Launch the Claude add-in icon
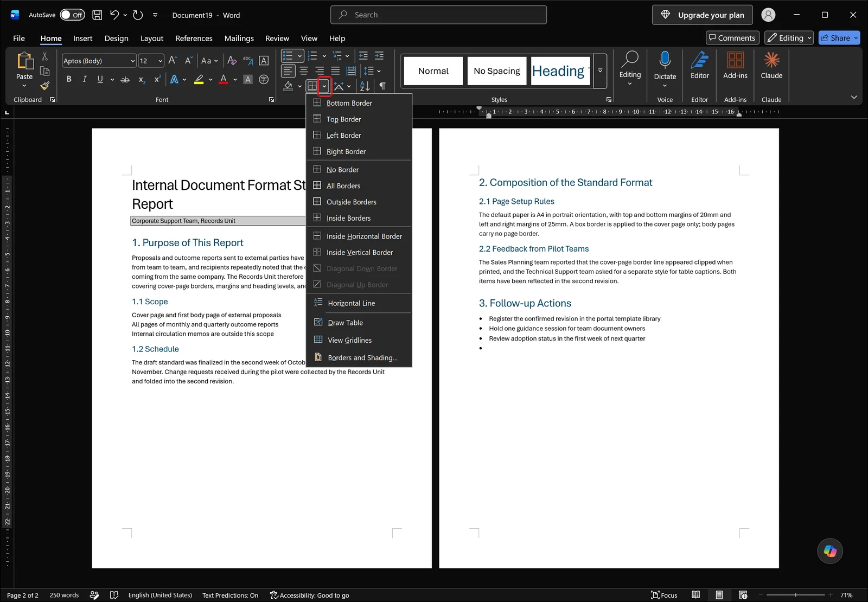Image resolution: width=868 pixels, height=602 pixels. tap(771, 60)
